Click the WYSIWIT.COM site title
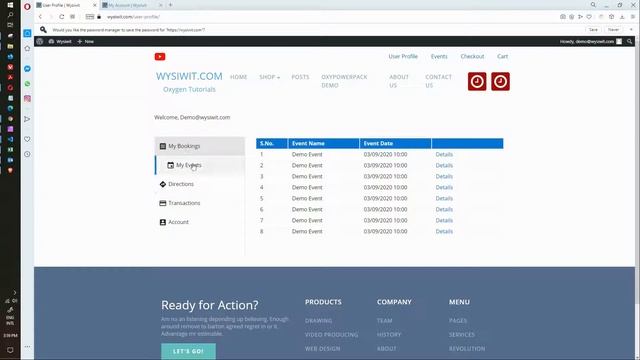Image resolution: width=640 pixels, height=360 pixels. pyautogui.click(x=189, y=76)
